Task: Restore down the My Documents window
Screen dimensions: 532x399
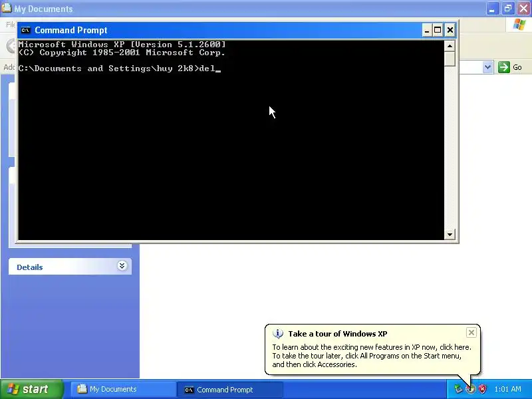Action: [508, 9]
